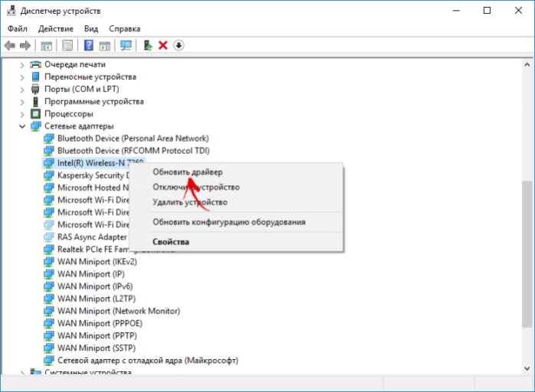
Task: Scan for hardware changes monitor icon
Action: (x=126, y=45)
